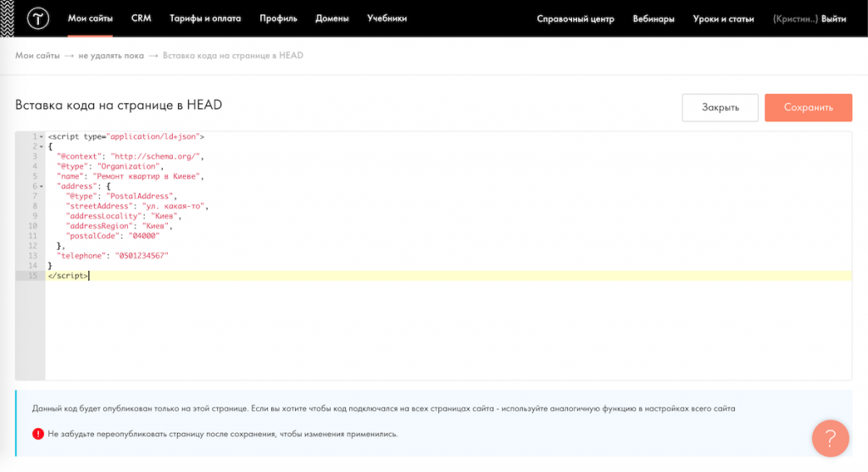Open Учебники in the top navigation
The height and width of the screenshot is (472, 868).
pos(387,18)
